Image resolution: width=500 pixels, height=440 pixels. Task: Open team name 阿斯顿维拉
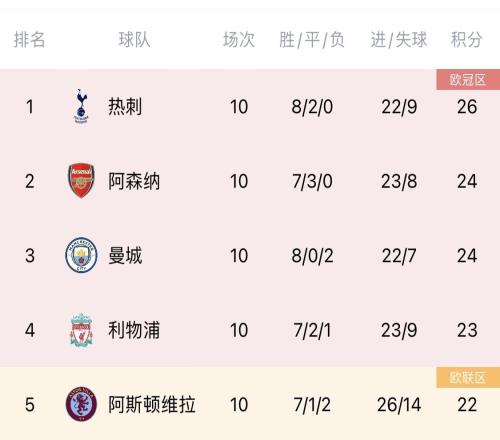click(x=152, y=404)
